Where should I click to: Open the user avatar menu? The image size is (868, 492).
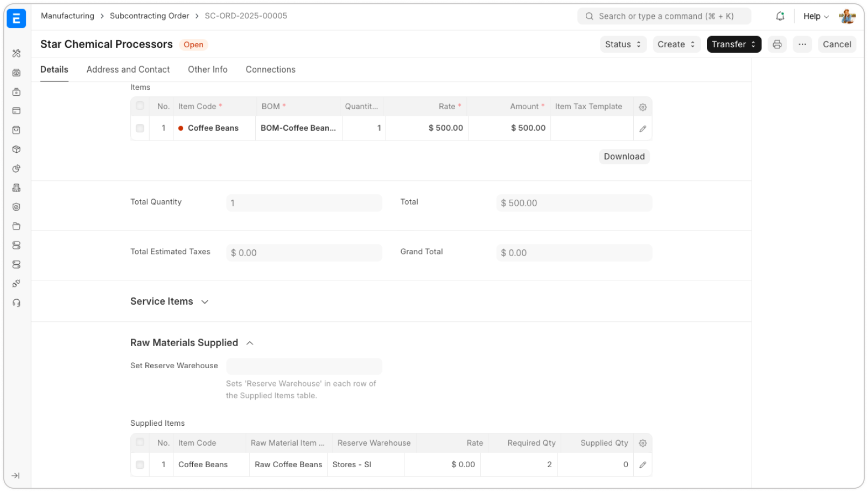tap(848, 16)
